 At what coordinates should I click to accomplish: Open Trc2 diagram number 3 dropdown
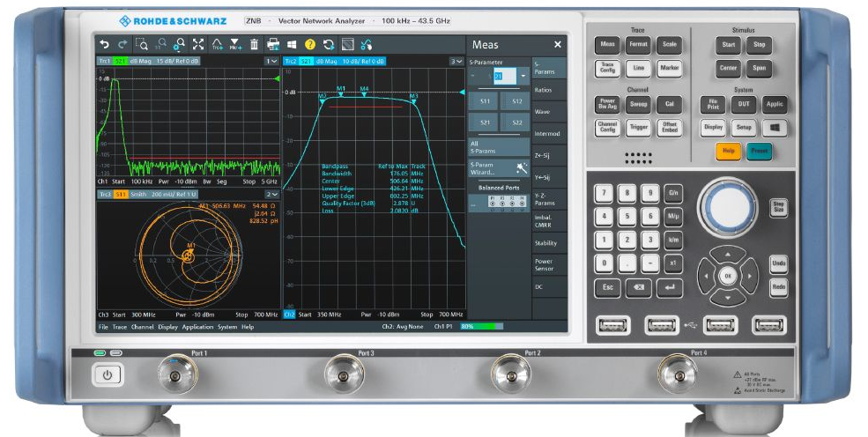(456, 62)
